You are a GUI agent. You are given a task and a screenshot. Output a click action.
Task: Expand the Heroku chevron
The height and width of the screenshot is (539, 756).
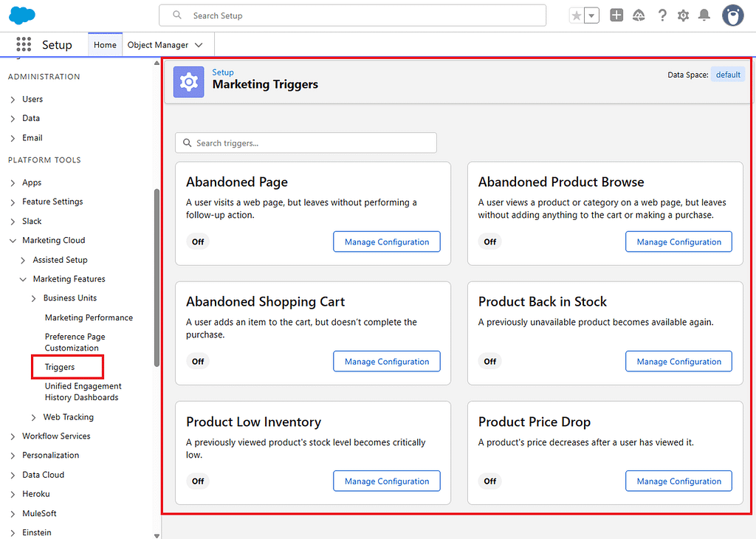click(13, 494)
